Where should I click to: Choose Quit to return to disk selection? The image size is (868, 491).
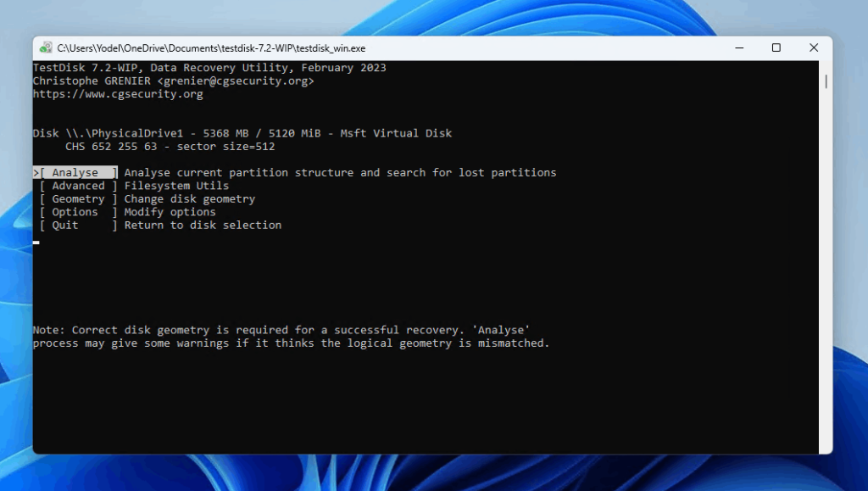(x=64, y=225)
